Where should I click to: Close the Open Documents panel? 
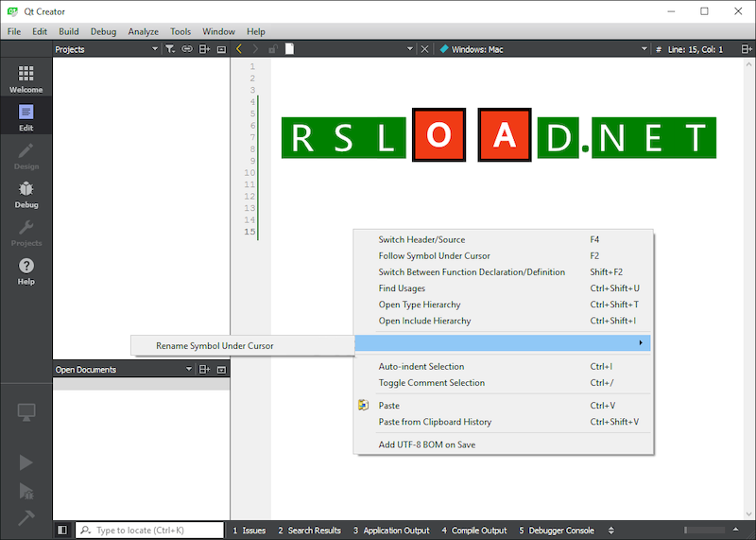click(x=221, y=370)
